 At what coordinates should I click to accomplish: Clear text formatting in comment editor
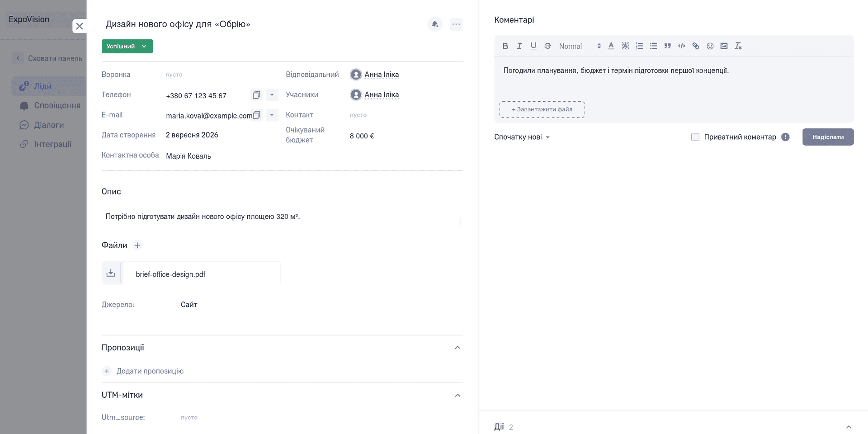coord(738,46)
